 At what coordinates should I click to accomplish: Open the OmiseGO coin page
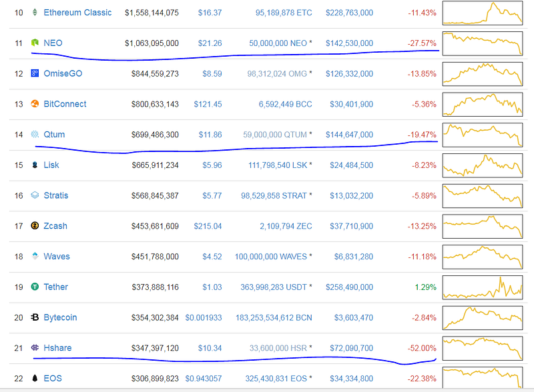click(x=63, y=73)
